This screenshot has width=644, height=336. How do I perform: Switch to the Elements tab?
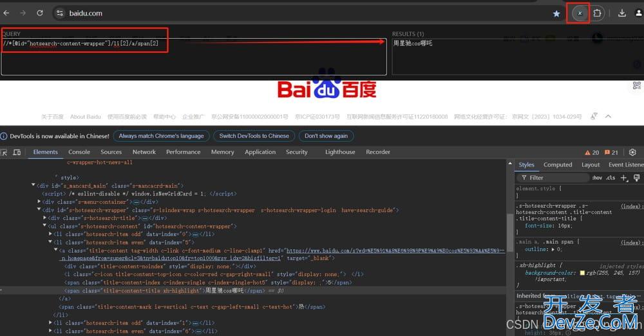tap(46, 152)
